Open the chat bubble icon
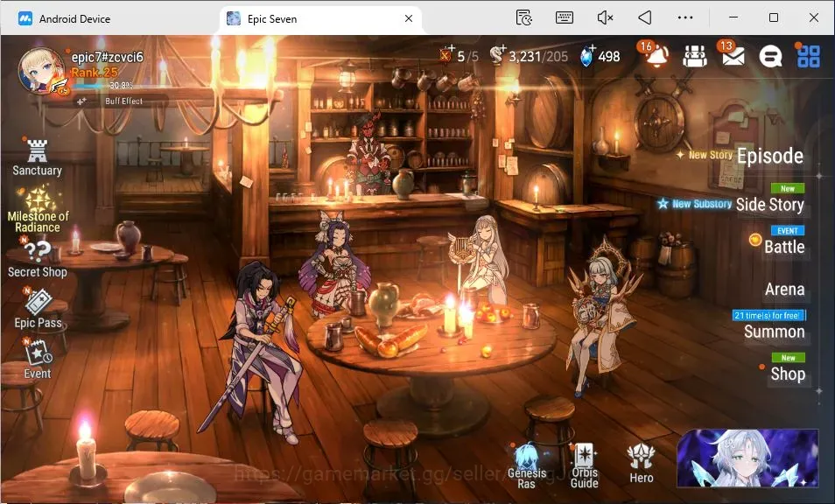This screenshot has width=835, height=504. pos(770,56)
